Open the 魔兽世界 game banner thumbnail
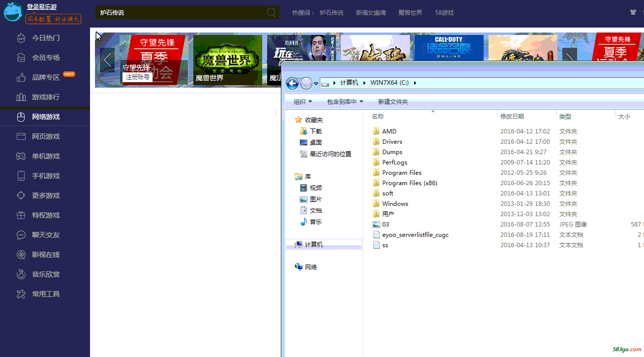 point(228,60)
